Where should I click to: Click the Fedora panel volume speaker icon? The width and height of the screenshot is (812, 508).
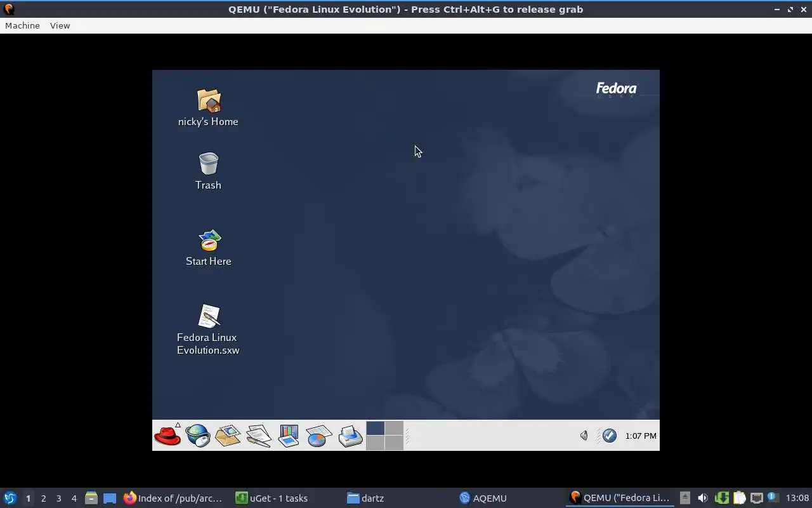[584, 436]
